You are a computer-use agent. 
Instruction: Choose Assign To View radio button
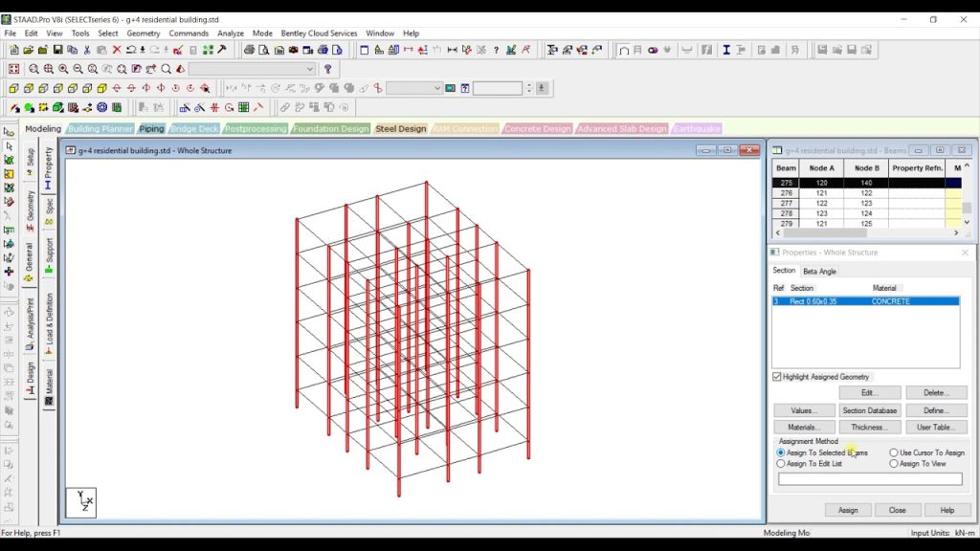pyautogui.click(x=895, y=464)
